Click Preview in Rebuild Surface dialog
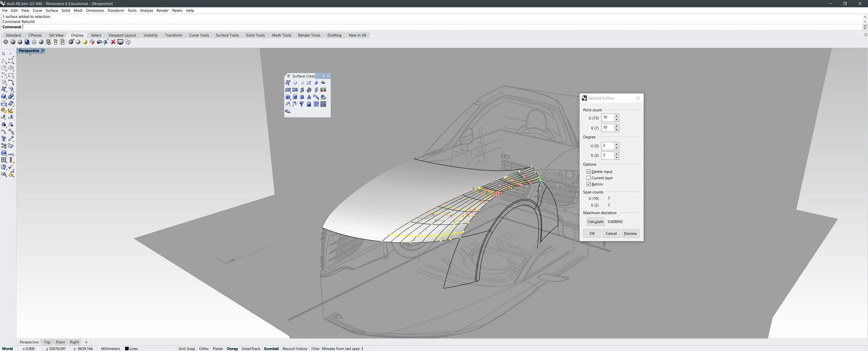Screen dimensions: 868x351 630,234
